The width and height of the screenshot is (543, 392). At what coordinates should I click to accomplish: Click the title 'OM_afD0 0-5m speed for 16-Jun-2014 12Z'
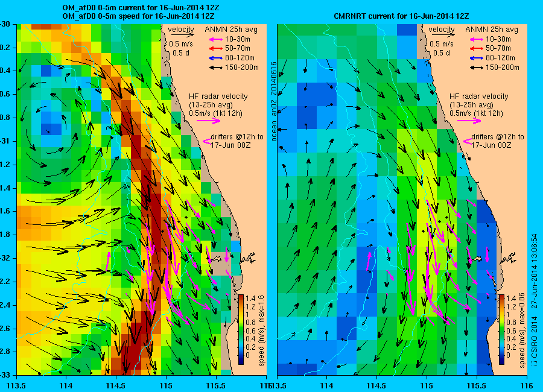point(138,16)
